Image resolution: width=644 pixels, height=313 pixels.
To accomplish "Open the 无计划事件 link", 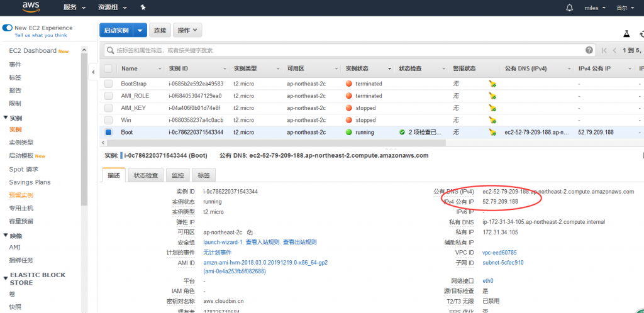I will (217, 252).
